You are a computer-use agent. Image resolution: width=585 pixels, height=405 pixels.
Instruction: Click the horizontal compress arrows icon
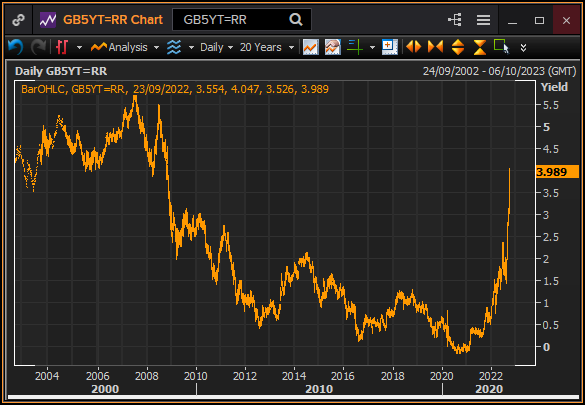435,47
